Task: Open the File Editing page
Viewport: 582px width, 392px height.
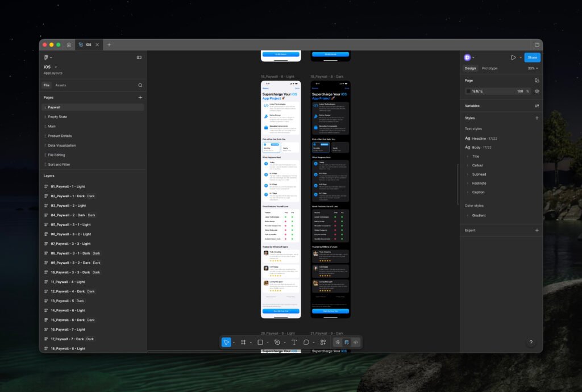Action: coord(93,155)
